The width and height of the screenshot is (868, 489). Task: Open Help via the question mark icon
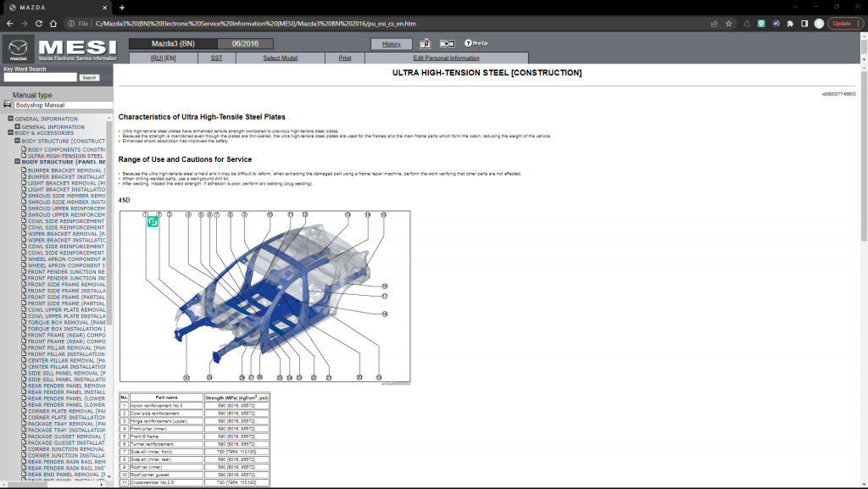pyautogui.click(x=467, y=42)
